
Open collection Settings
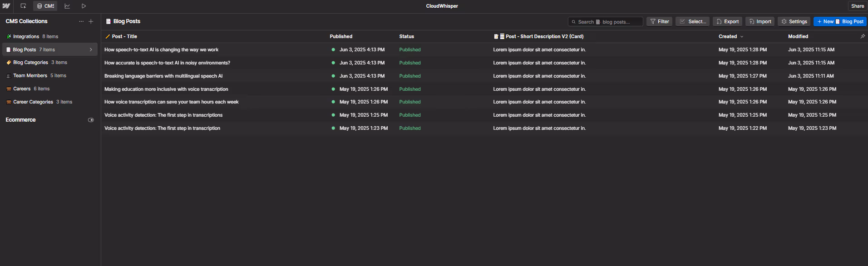click(x=794, y=21)
